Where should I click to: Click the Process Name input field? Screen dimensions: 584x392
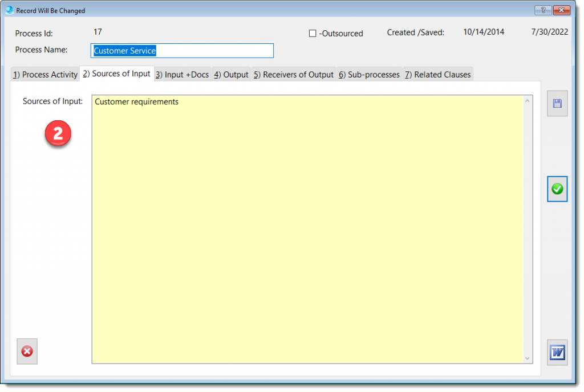pos(182,51)
